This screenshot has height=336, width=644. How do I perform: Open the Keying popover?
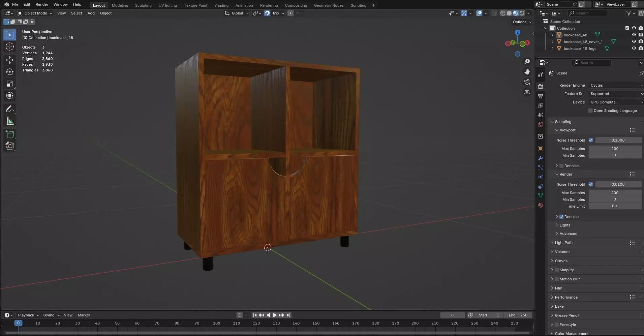(x=51, y=315)
